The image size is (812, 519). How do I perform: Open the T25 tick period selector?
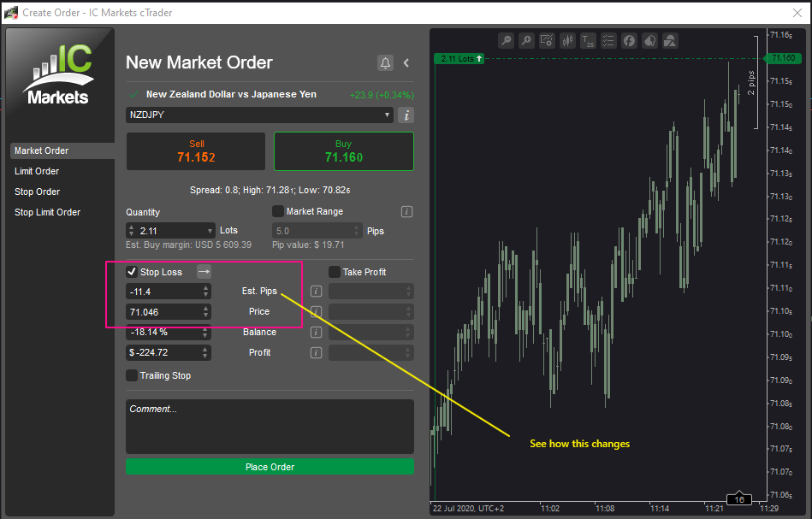(x=588, y=40)
